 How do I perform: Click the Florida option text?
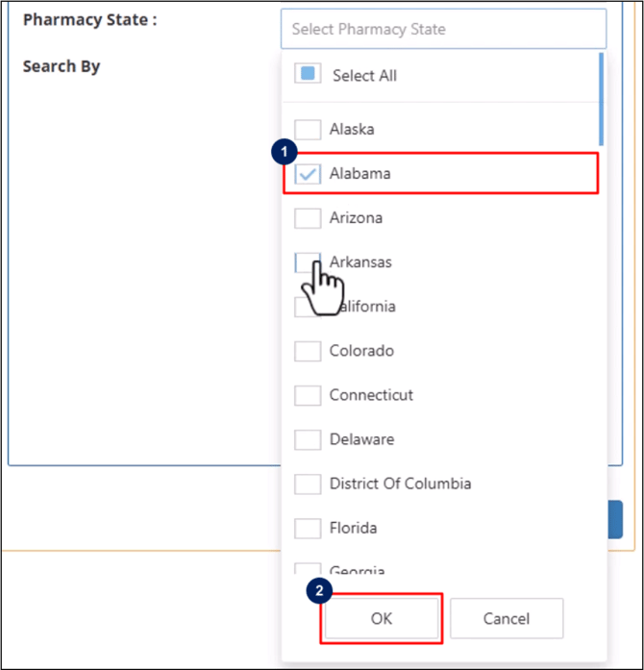coord(353,528)
